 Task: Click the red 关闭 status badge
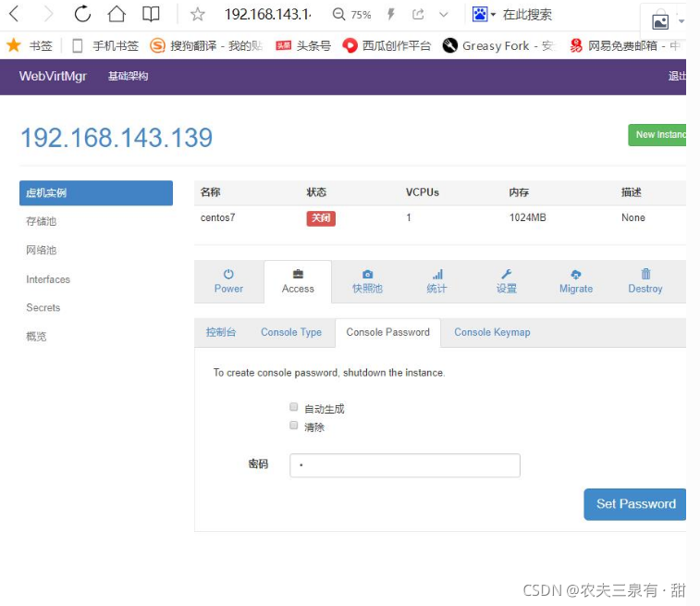(x=321, y=218)
